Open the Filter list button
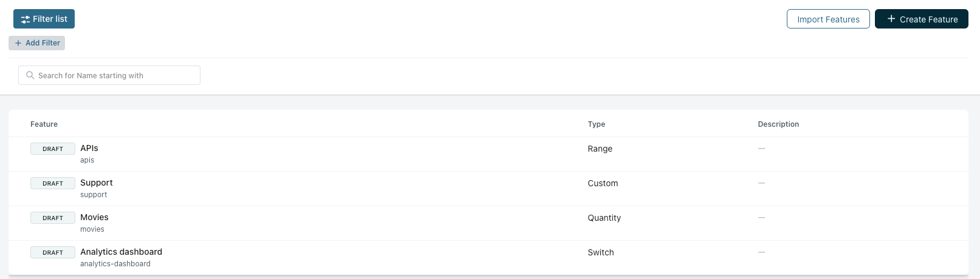The image size is (980, 279). tap(44, 19)
